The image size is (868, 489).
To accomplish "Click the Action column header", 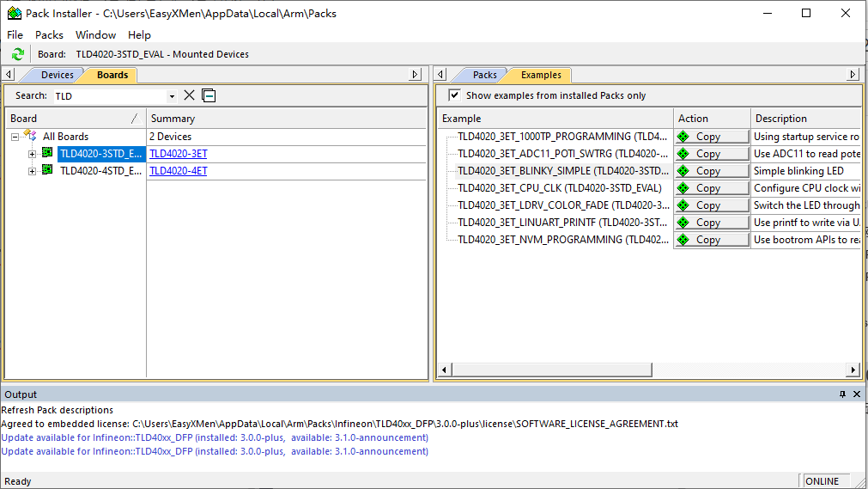I will (712, 118).
